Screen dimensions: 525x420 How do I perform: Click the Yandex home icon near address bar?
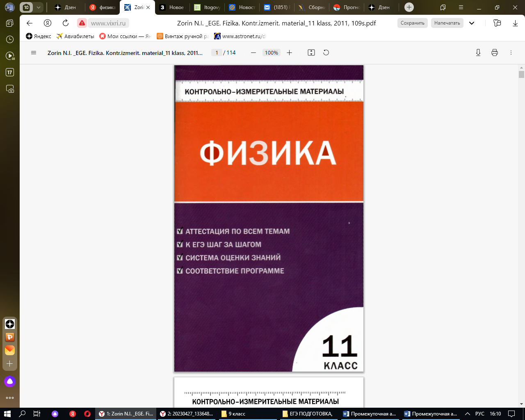[x=48, y=23]
